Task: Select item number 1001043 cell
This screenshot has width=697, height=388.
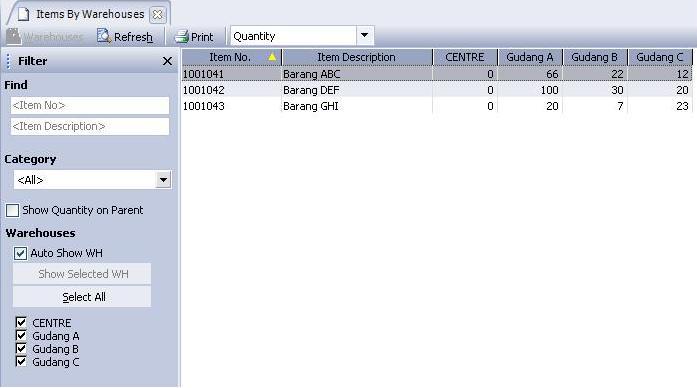Action: point(232,106)
